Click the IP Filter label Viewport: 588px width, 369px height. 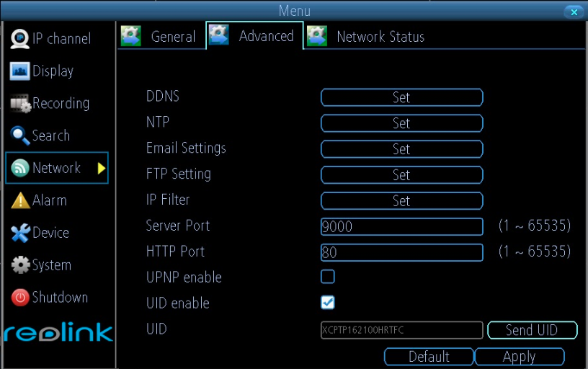pyautogui.click(x=168, y=200)
